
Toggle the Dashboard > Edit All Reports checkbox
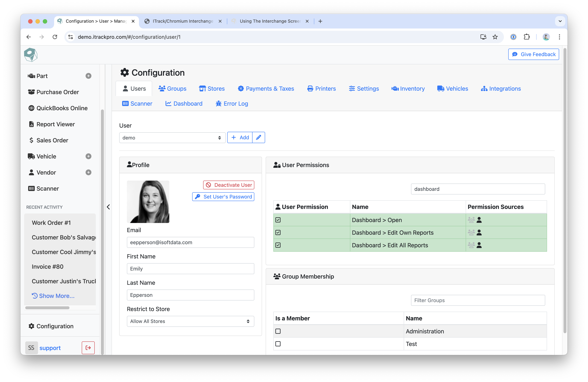[x=278, y=245]
